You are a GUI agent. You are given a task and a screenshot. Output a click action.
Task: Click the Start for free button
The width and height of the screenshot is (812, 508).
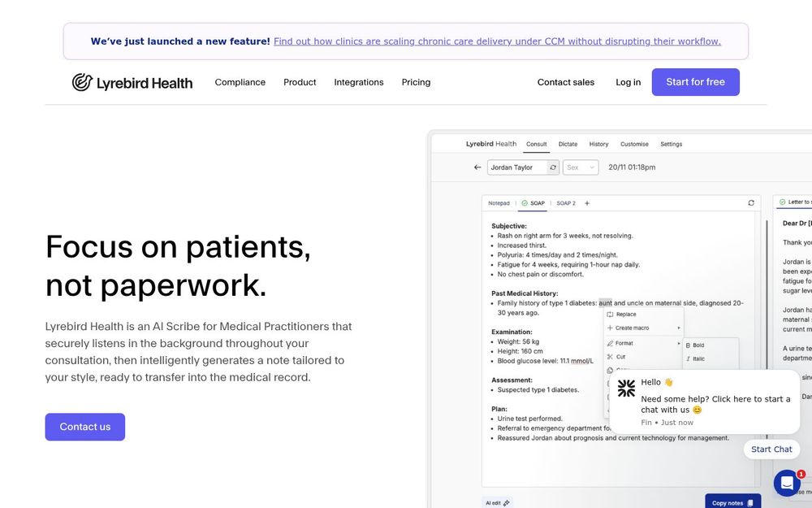point(695,82)
